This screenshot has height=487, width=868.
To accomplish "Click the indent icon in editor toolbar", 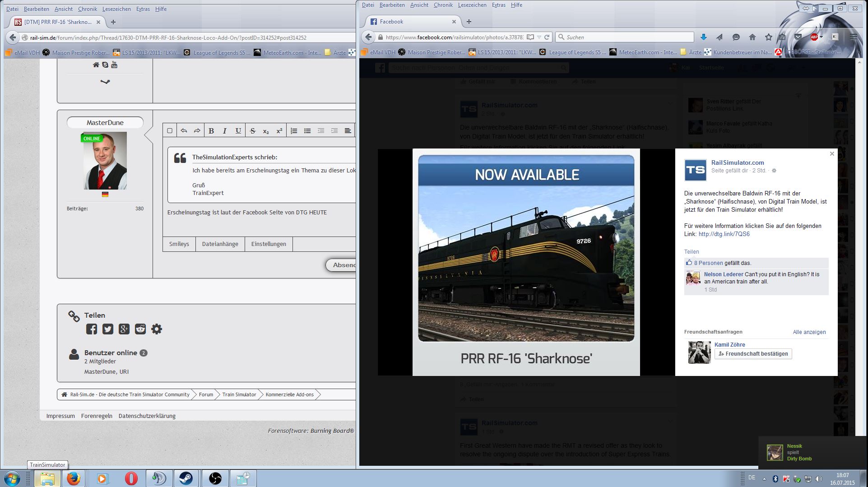I will tap(334, 131).
